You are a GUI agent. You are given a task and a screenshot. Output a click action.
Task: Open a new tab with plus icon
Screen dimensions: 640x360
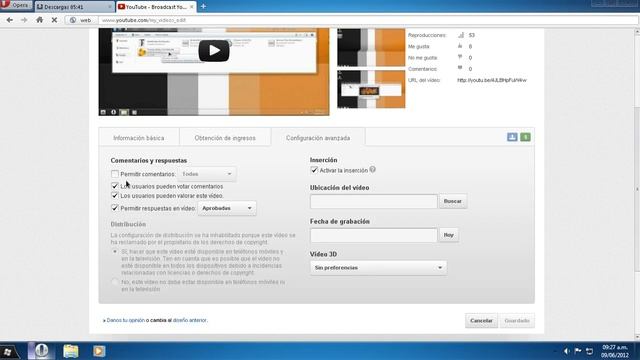point(203,7)
